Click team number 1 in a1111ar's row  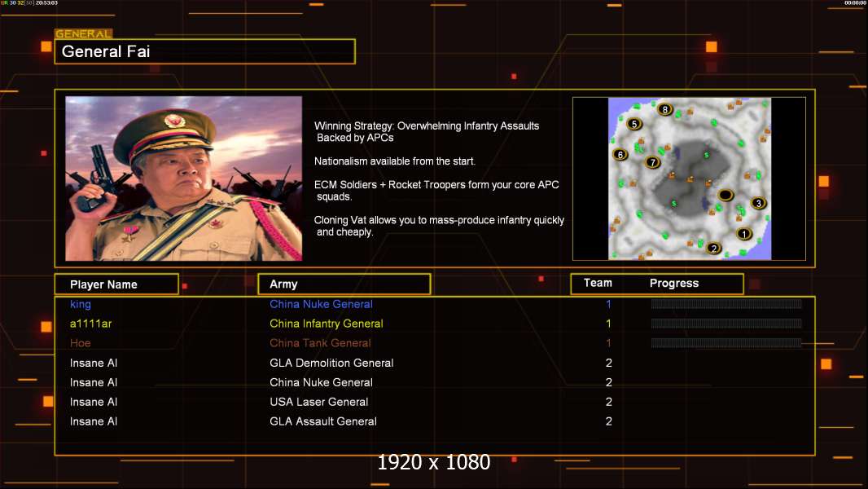coord(608,324)
